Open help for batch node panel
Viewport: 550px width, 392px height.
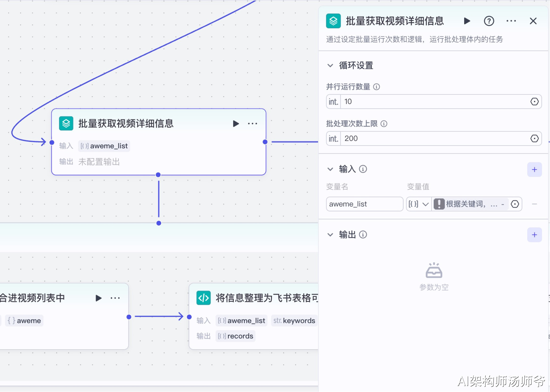tap(489, 21)
